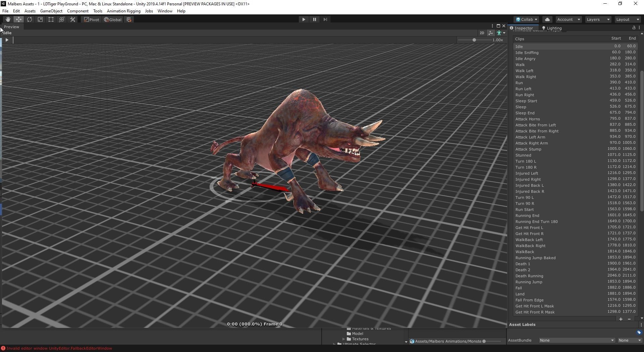Select the Sleep Start clip
Viewport: 644px width, 352px height.
(x=575, y=101)
